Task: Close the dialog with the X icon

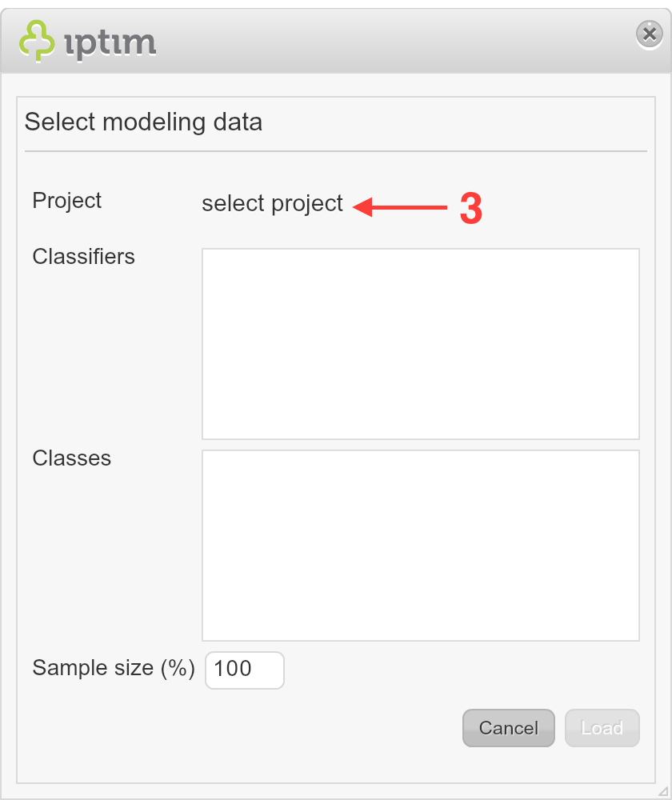Action: (649, 34)
